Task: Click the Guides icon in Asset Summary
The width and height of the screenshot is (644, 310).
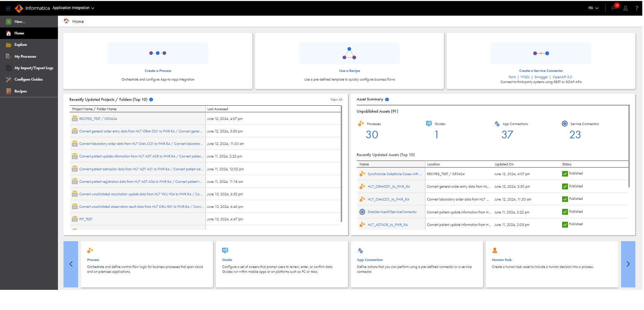Action: coord(429,123)
